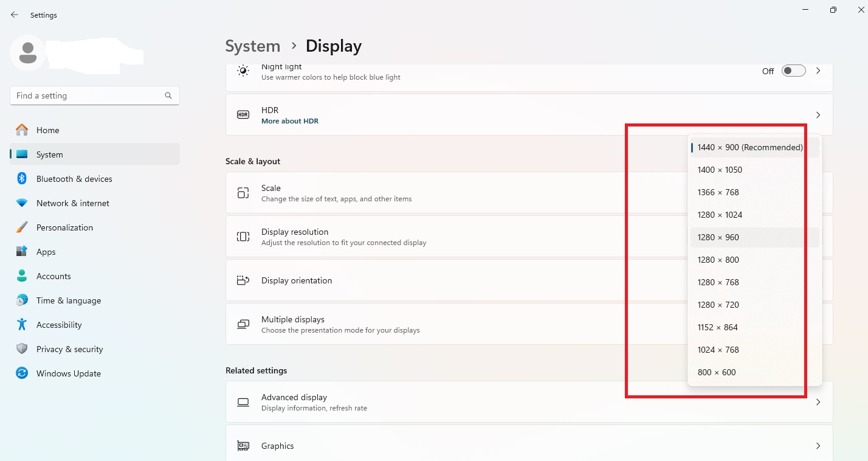868x461 pixels.
Task: Click the Personalization paintbrush icon
Action: pos(22,227)
